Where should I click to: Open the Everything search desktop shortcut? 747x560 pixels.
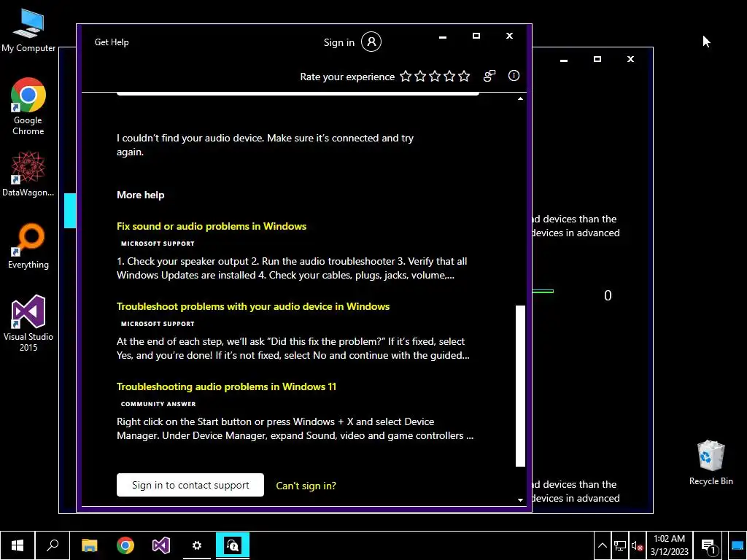coord(28,246)
